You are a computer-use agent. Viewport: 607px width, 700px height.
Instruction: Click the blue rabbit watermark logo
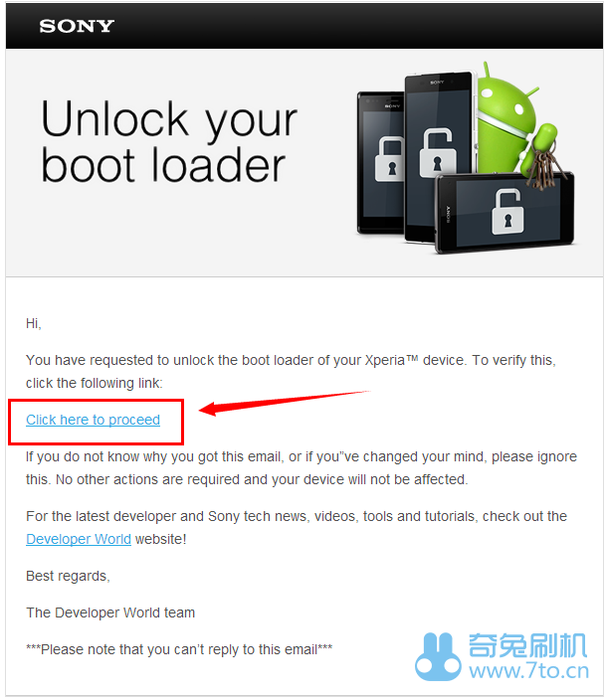point(438,656)
